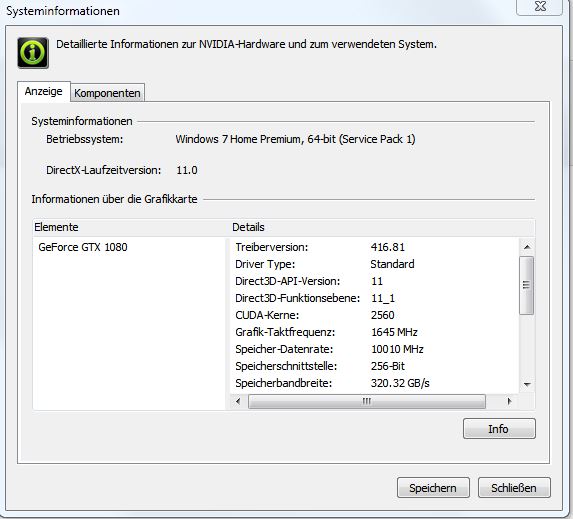This screenshot has height=519, width=573.
Task: Select GeForce GTX 1080 in Elemente list
Action: click(83, 247)
